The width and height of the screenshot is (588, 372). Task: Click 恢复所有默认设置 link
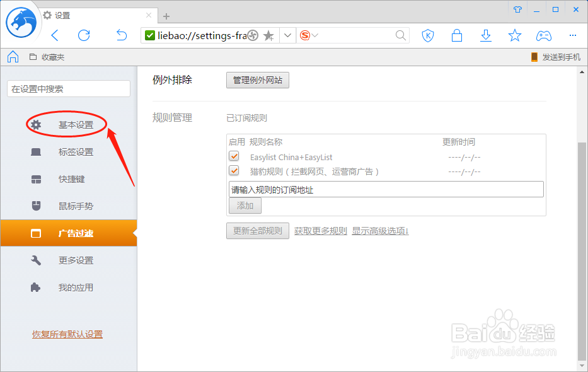point(67,335)
